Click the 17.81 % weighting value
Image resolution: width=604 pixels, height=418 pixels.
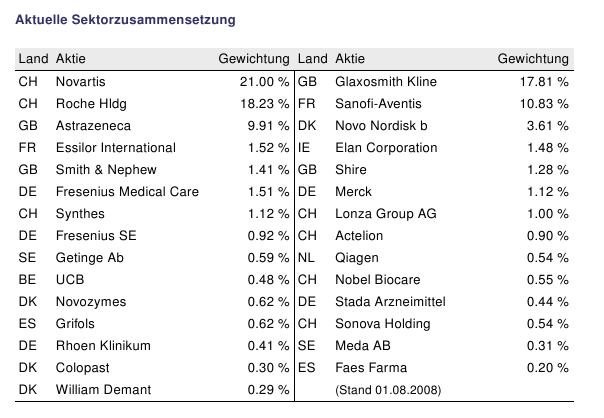(545, 81)
